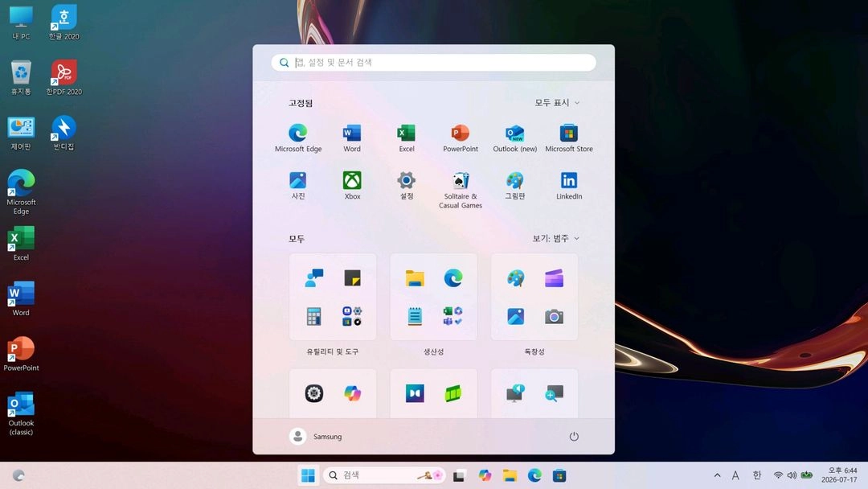Open Solitaire & Casual Games

click(x=460, y=190)
